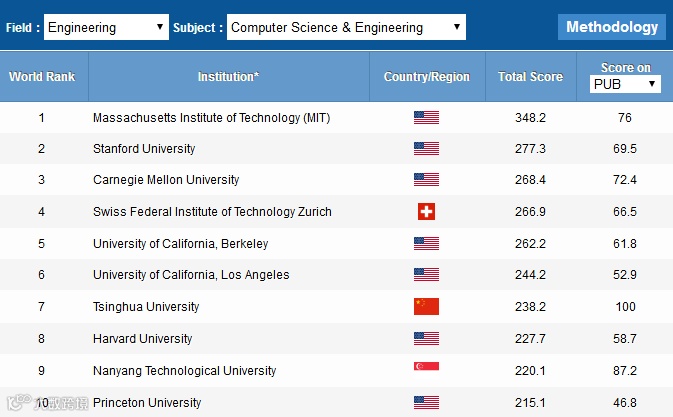
Task: Click the Institution* column header
Action: (228, 76)
